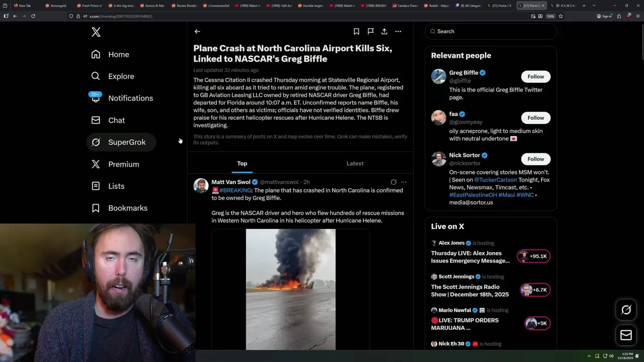
Task: Click Sign in in the browser toolbar
Action: (x=604, y=16)
